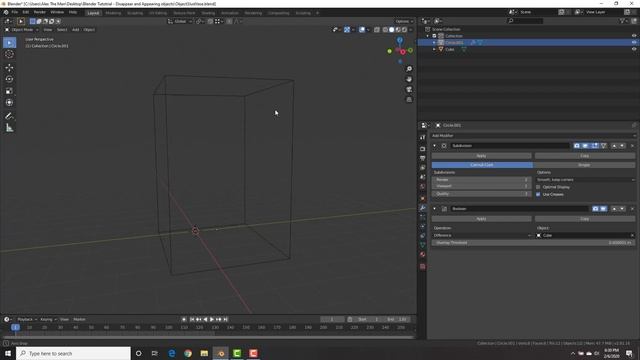Click the zoom view magnifier icon

point(409,69)
